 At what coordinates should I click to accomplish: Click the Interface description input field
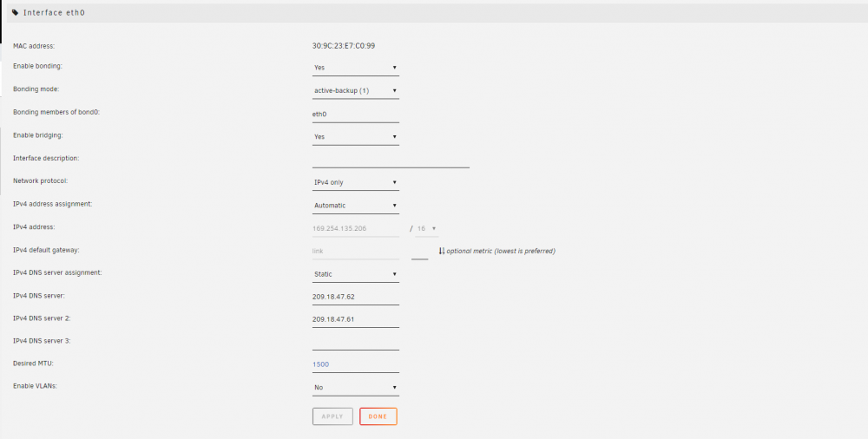point(391,160)
